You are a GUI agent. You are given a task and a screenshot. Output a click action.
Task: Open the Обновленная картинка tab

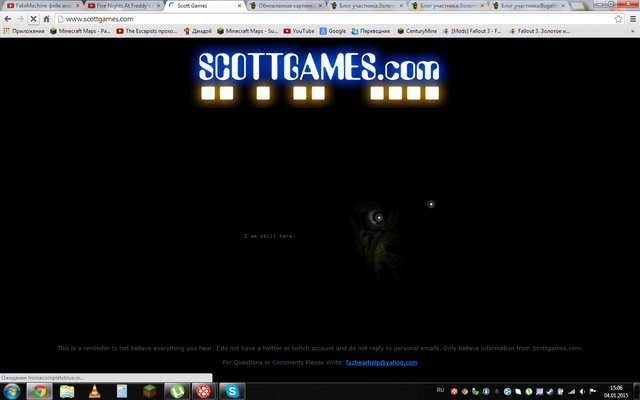[284, 6]
